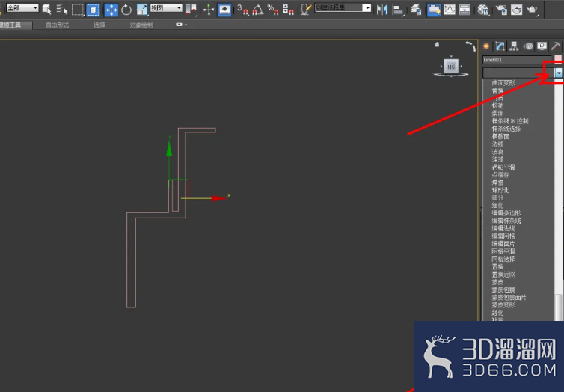Open the reference coordinate system 视图 dropdown
The height and width of the screenshot is (392, 564).
166,7
